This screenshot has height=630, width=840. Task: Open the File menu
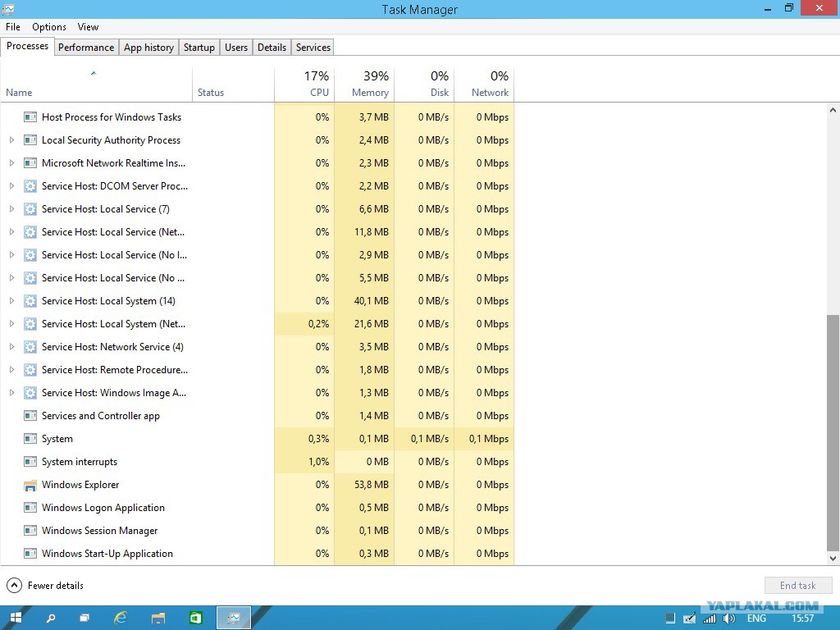click(x=13, y=27)
